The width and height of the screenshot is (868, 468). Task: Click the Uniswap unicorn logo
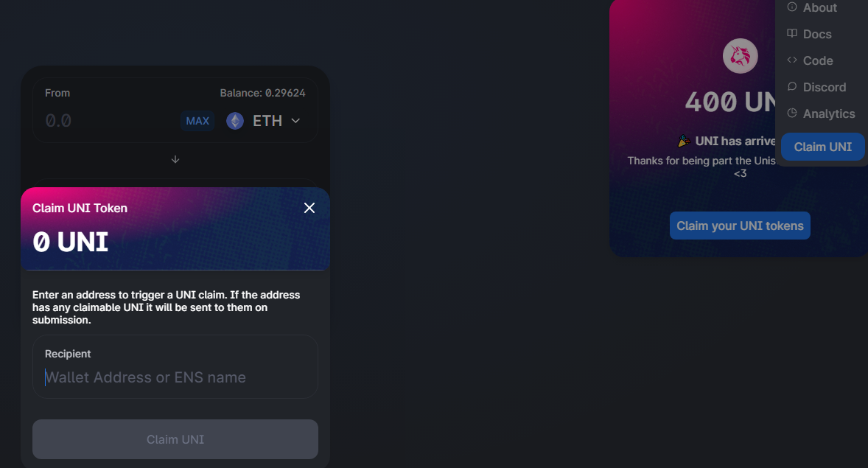tap(740, 56)
